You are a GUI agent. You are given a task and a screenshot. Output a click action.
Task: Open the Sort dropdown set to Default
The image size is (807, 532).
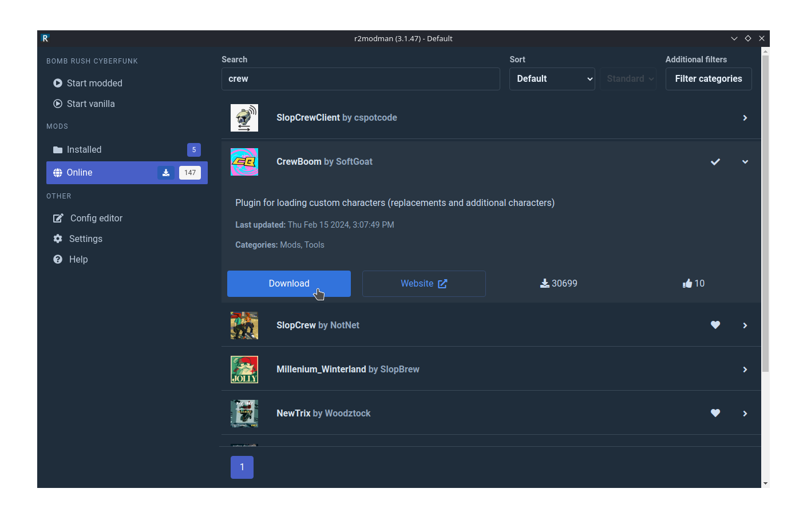pos(552,79)
